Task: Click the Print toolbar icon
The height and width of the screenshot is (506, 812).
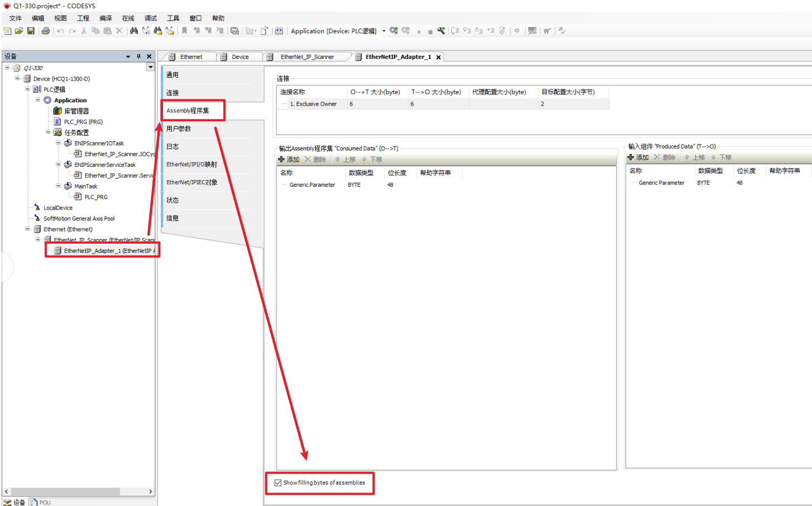Action: [46, 31]
